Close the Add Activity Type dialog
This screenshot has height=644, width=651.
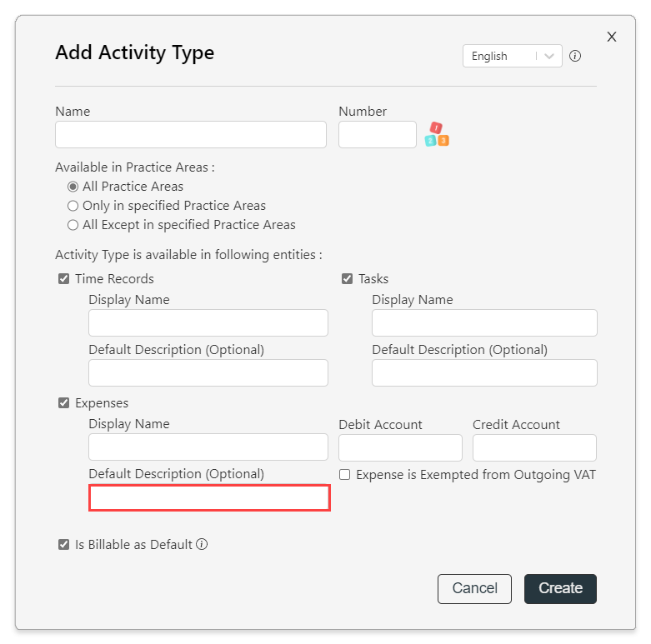click(x=612, y=37)
